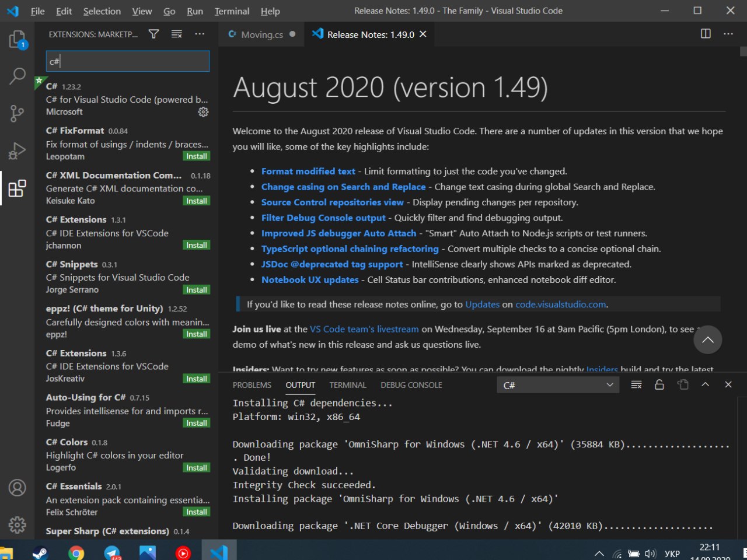Screen dimensions: 747x560
Task: Open the Run menu
Action: 195,11
